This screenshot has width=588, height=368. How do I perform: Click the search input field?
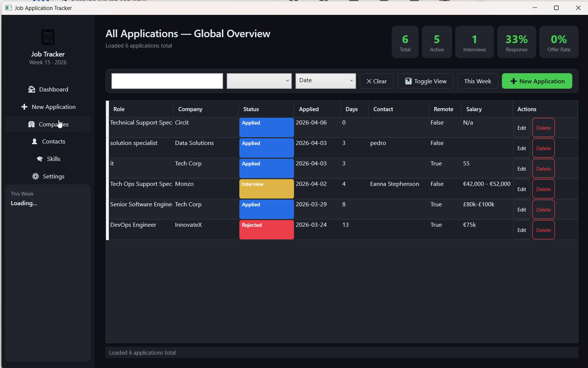(x=167, y=81)
